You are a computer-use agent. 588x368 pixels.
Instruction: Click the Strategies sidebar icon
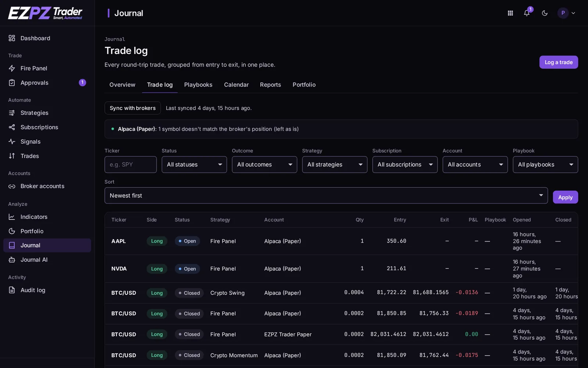point(12,113)
